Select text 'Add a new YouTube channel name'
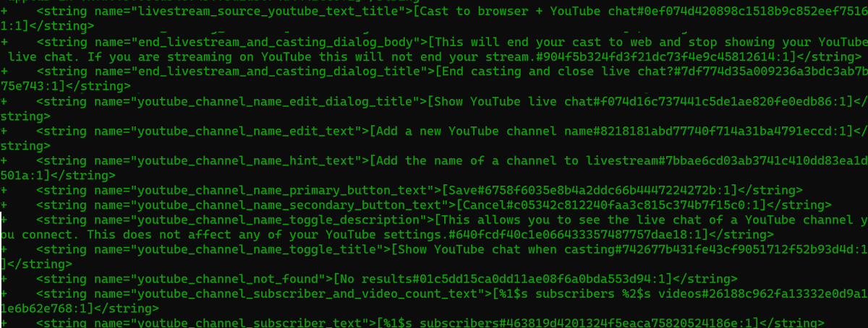This screenshot has height=328, width=868. click(483, 131)
